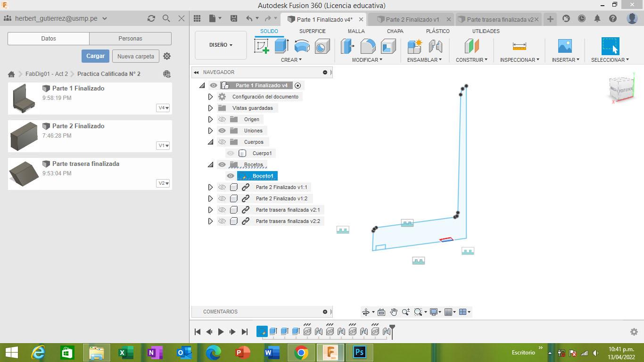Select the Joint tool in the Ensamblar group

click(x=436, y=46)
